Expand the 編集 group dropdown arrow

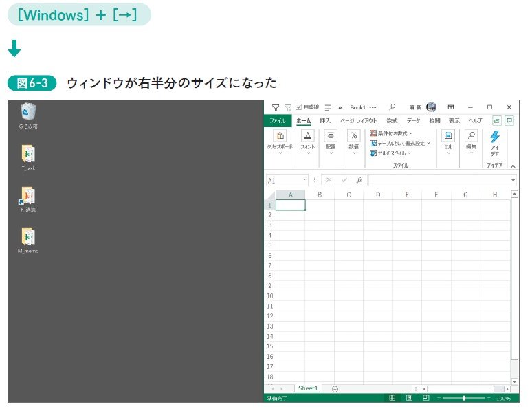[x=472, y=153]
